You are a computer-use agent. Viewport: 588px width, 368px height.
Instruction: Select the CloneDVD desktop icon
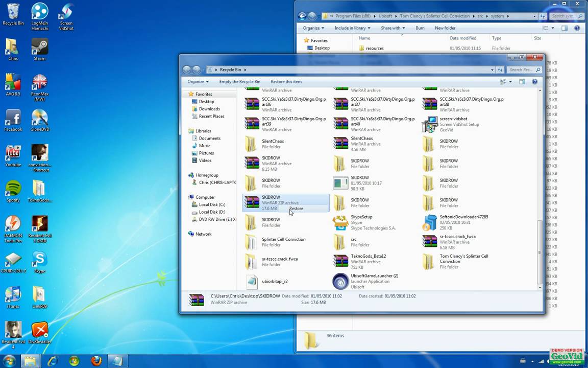click(40, 120)
